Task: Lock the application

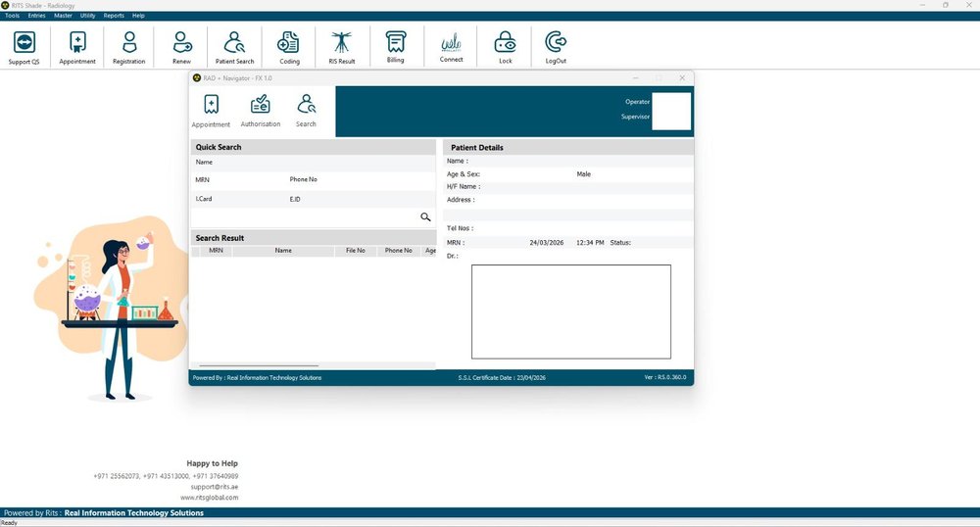Action: (x=505, y=47)
